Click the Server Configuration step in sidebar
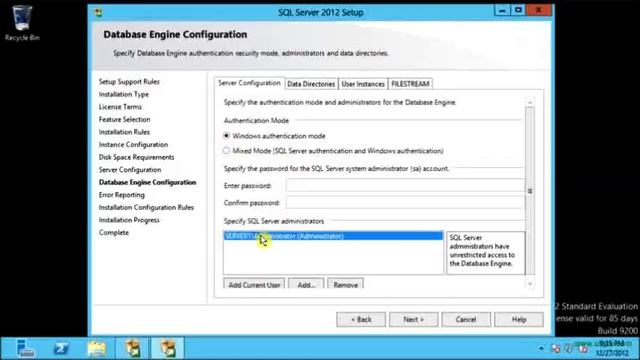Image resolution: width=640 pixels, height=360 pixels. (x=130, y=170)
